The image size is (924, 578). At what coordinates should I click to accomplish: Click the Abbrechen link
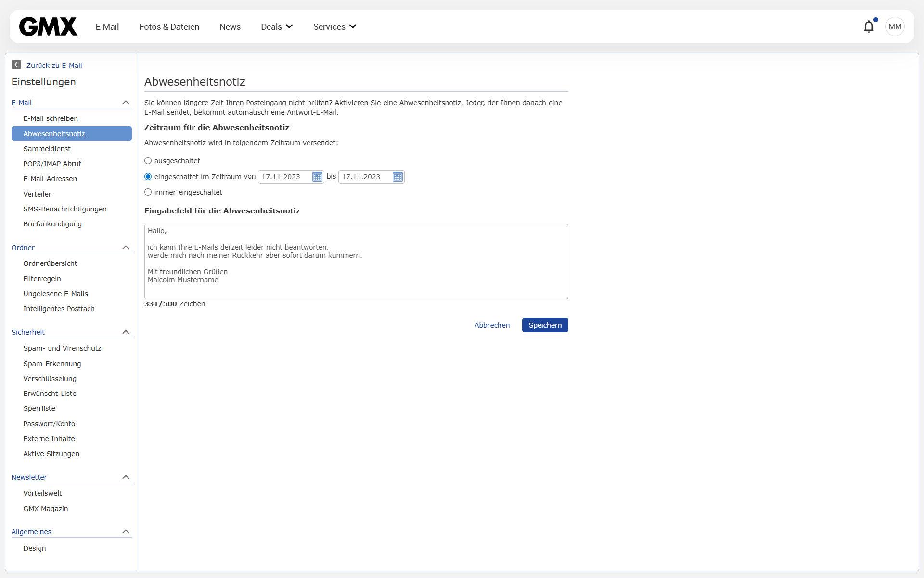point(492,325)
